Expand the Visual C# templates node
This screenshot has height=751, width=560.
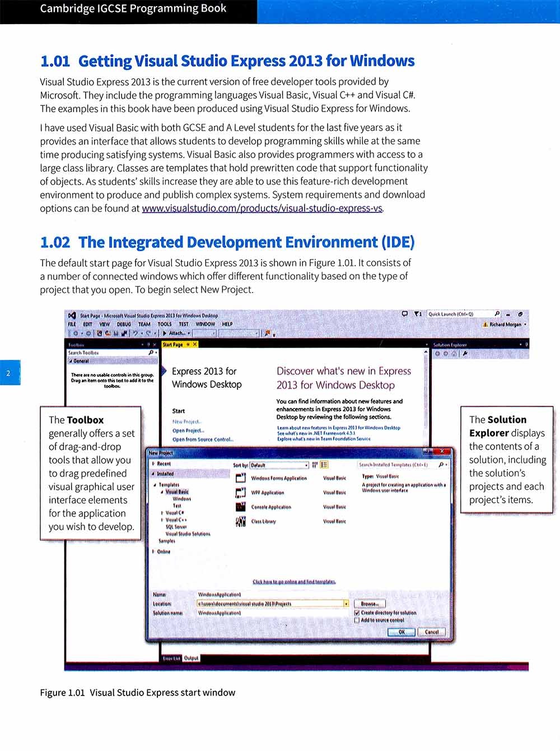[162, 512]
